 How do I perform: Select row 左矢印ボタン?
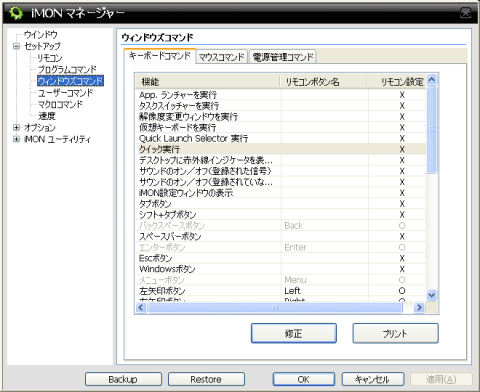click(x=281, y=291)
